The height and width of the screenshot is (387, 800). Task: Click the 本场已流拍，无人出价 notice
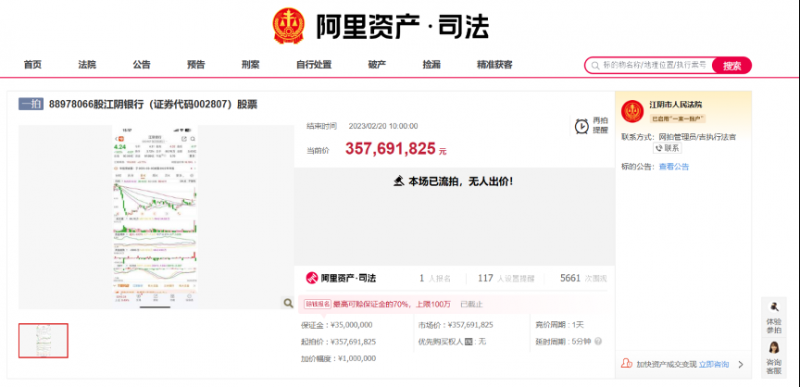click(460, 182)
